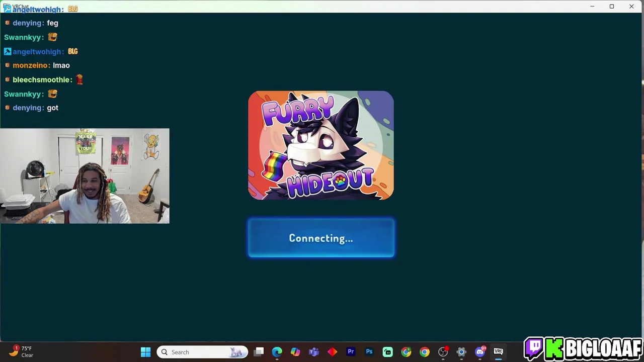Open the Windows Start menu
The height and width of the screenshot is (362, 644).
click(145, 352)
